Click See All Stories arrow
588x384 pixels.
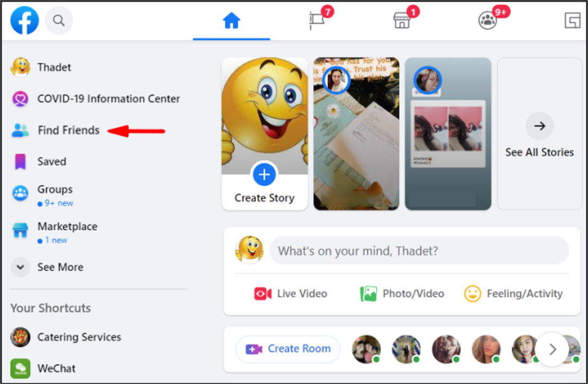[x=540, y=126]
